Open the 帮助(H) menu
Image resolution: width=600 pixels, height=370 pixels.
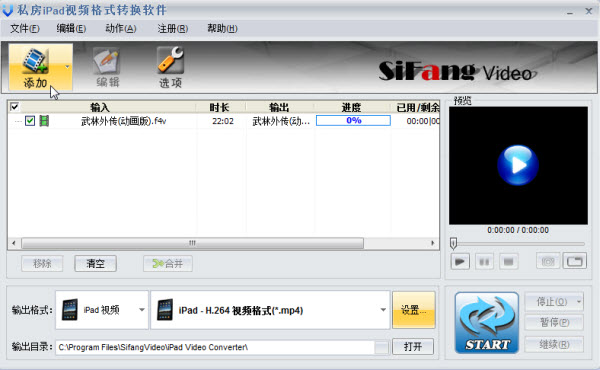222,28
